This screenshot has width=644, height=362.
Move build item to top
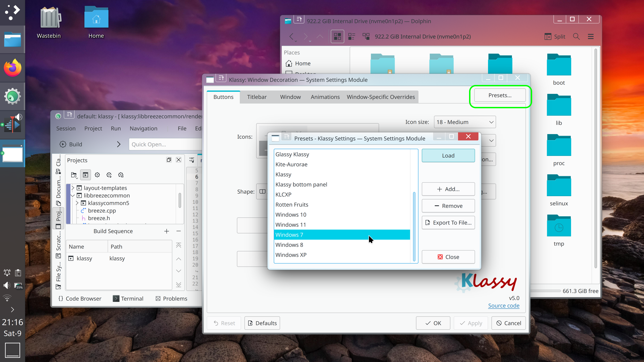(x=178, y=245)
